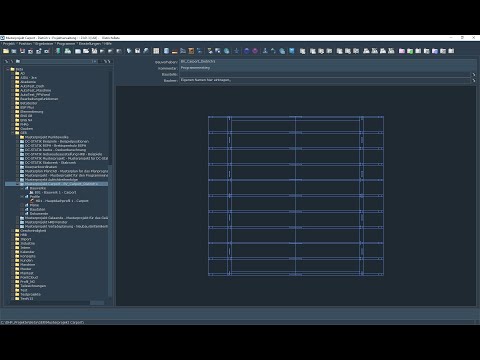Expand the Pläne node

pos(22,205)
